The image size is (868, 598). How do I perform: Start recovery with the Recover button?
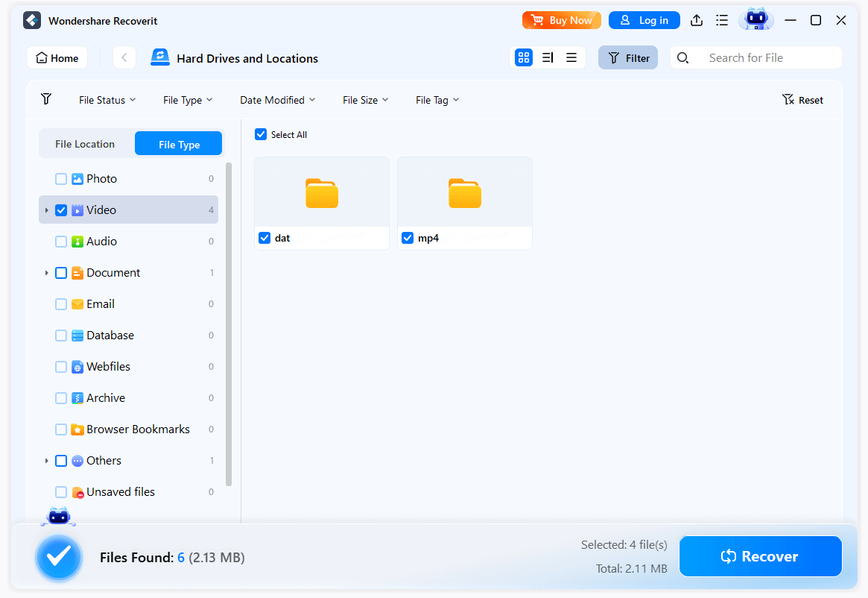coord(760,555)
